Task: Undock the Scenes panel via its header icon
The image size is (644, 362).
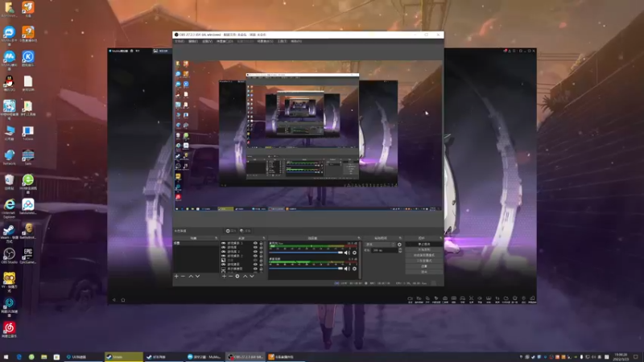Action: pyautogui.click(x=217, y=238)
